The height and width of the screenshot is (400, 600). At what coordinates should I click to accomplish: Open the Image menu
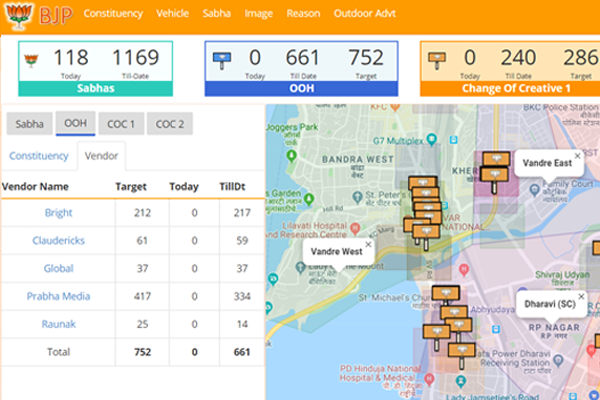click(259, 14)
